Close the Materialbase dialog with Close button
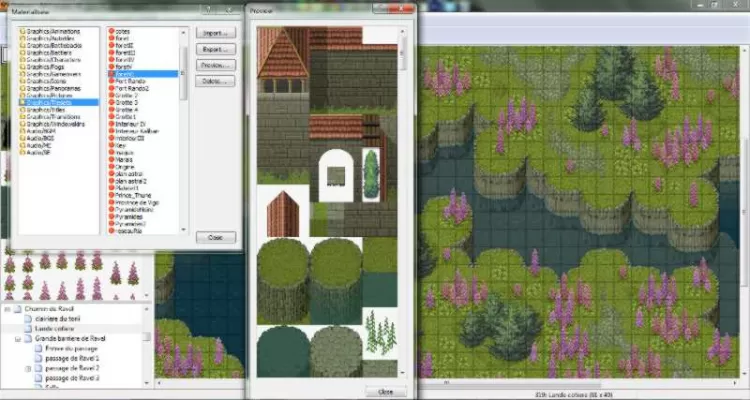This screenshot has height=400, width=750. click(215, 237)
